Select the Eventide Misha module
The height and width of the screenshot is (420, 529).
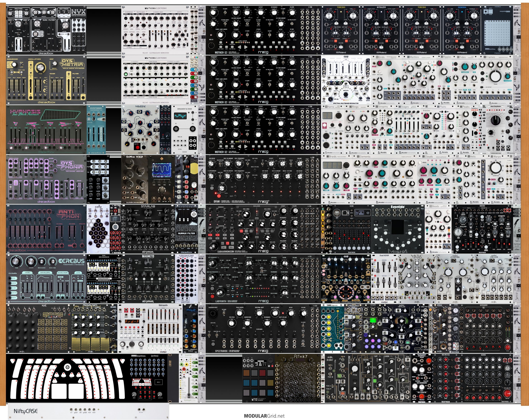pos(398,229)
